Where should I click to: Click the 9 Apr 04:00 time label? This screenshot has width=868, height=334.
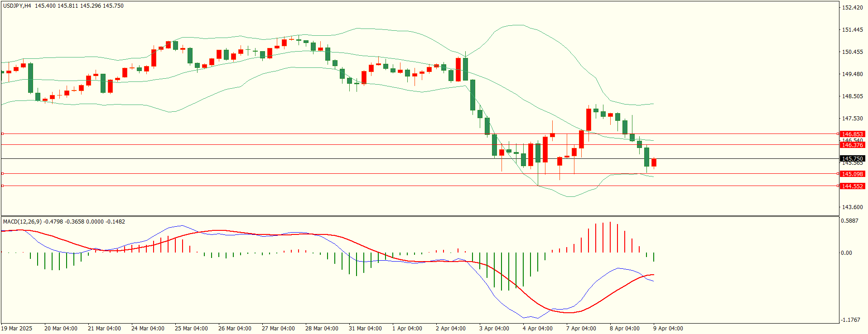[668, 329]
